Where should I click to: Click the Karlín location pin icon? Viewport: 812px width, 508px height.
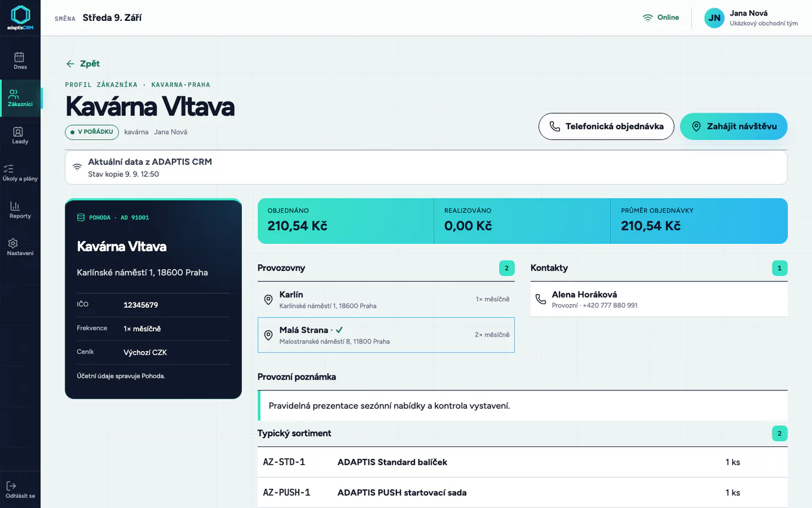[269, 299]
